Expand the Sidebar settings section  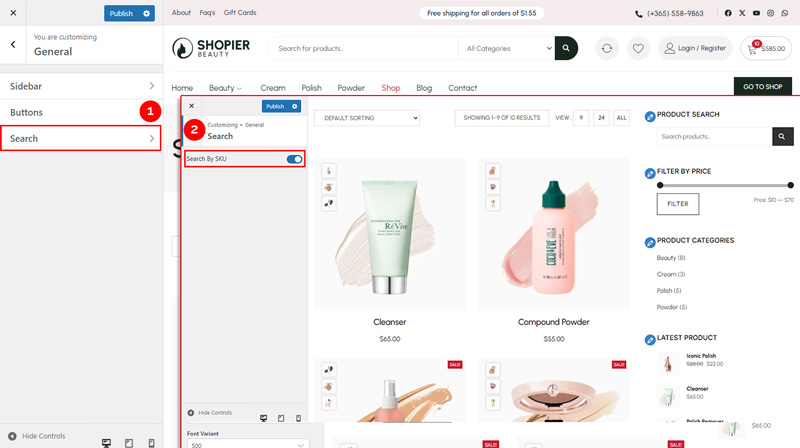click(x=82, y=86)
